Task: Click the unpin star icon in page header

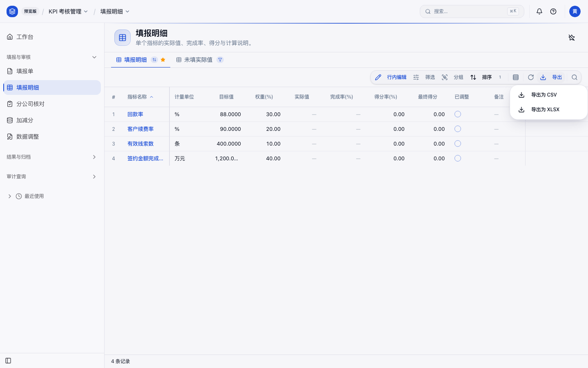Action: (x=572, y=38)
